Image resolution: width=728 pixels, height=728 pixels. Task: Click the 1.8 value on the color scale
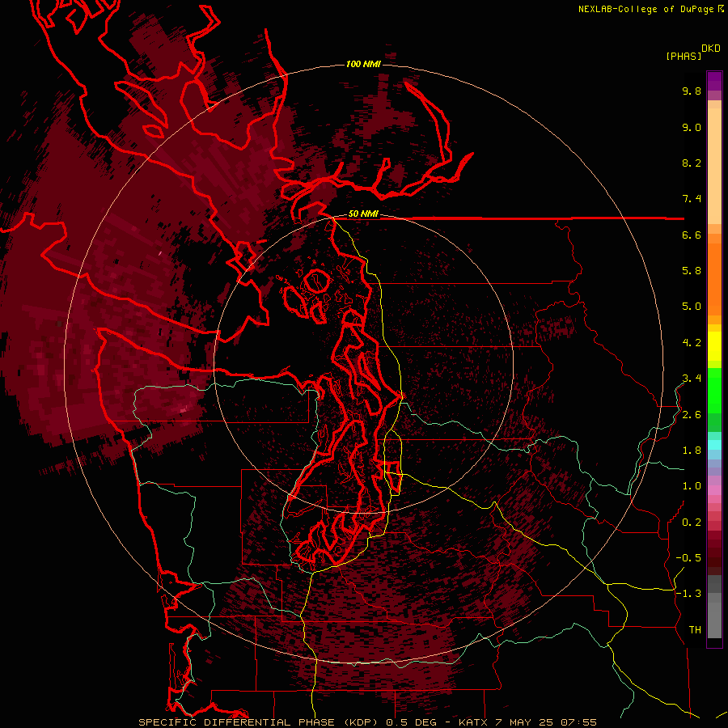click(692, 451)
